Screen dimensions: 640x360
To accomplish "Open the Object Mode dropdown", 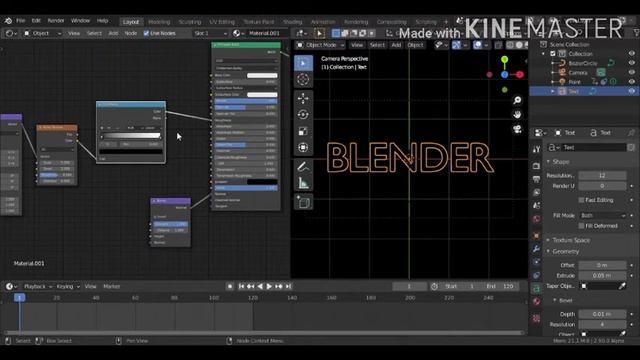I will coord(320,45).
